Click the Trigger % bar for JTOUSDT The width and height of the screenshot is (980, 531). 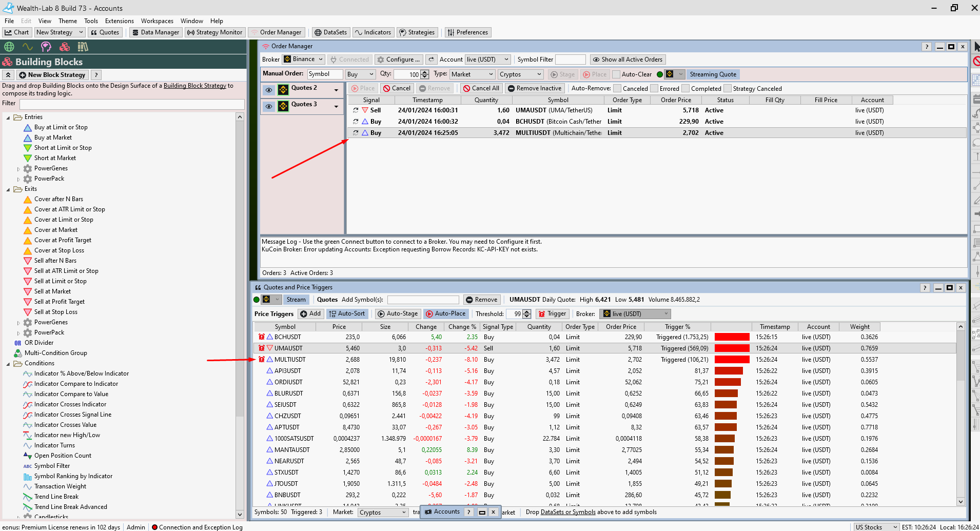click(x=723, y=484)
